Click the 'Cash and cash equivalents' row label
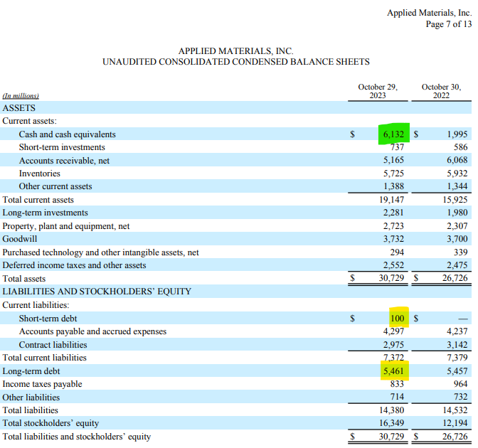The image size is (478, 448). pos(68,134)
